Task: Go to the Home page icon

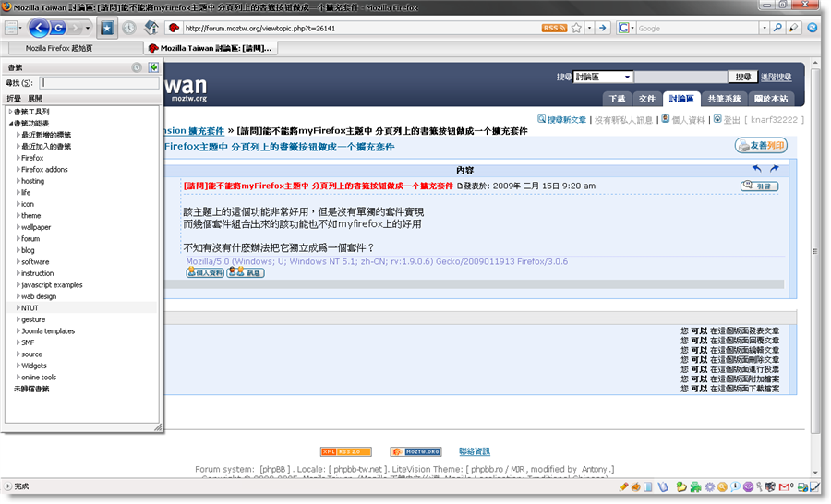Action: tap(151, 28)
